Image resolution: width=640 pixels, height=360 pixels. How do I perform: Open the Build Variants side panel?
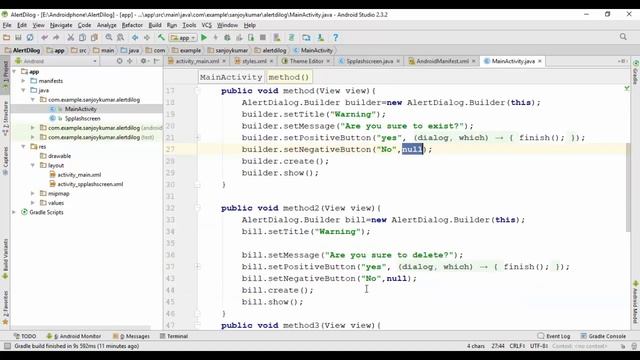pyautogui.click(x=5, y=259)
